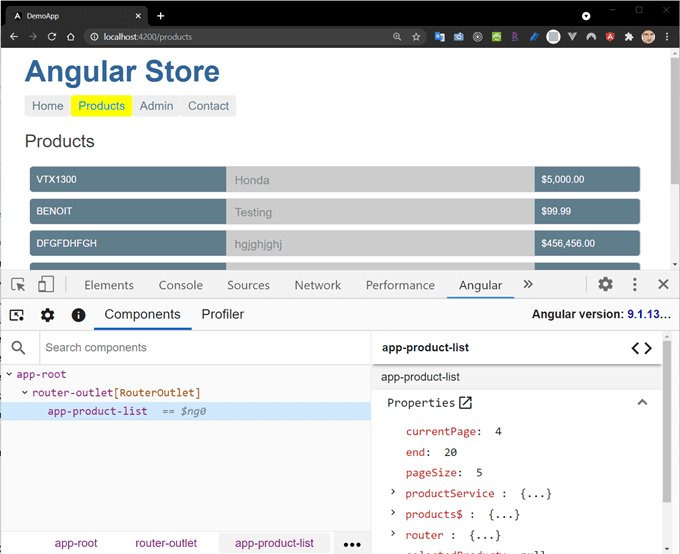680x554 pixels.
Task: Edit the currentPage value 4
Action: [x=498, y=431]
